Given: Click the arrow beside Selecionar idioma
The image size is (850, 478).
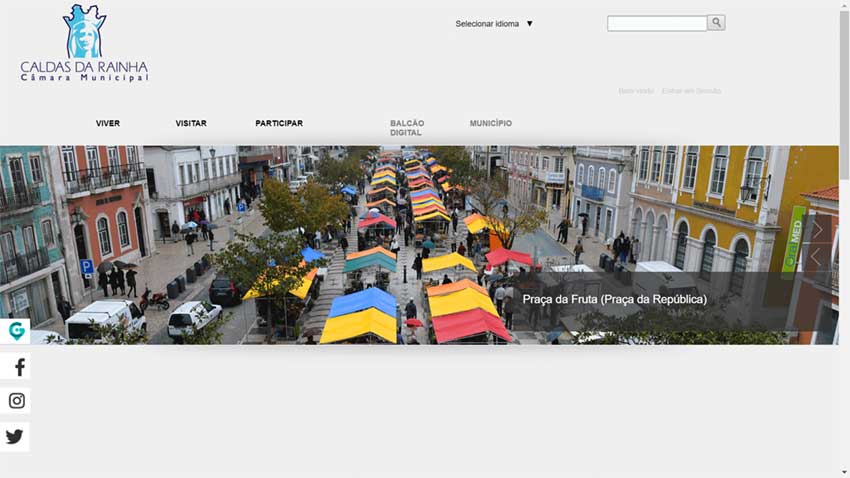Looking at the screenshot, I should (530, 24).
